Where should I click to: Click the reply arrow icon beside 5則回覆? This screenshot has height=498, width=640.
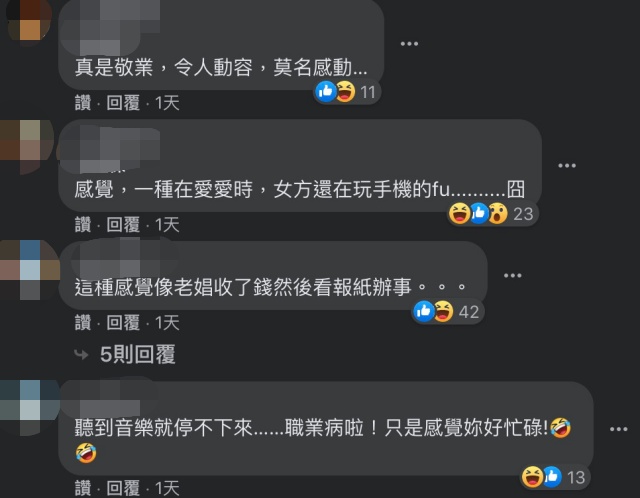click(x=82, y=355)
